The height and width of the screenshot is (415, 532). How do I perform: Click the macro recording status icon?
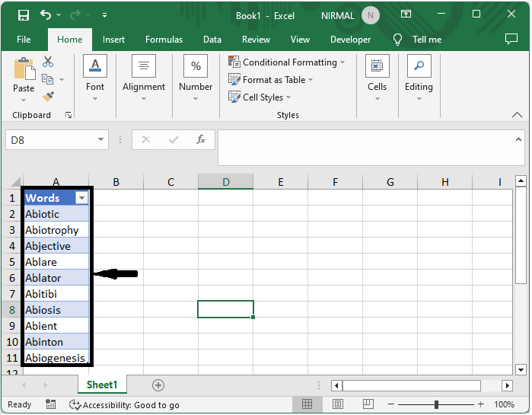[50, 404]
